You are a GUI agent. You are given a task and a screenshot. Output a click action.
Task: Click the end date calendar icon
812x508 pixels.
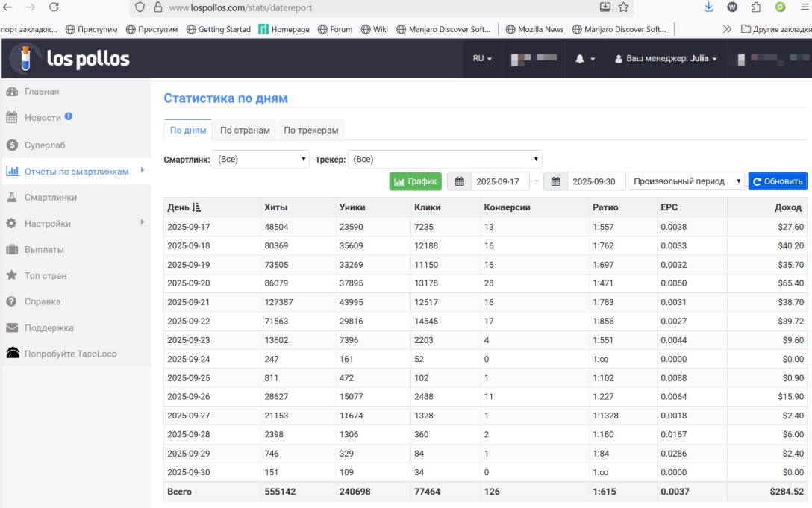[x=556, y=181]
